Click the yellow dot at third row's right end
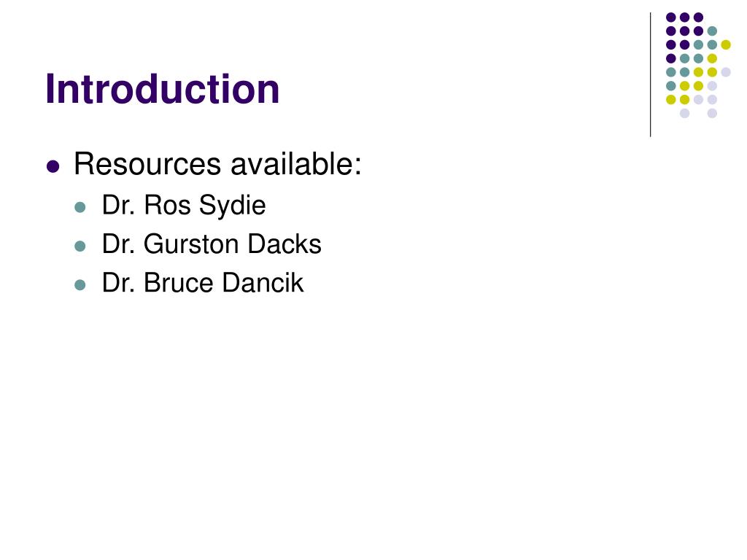Viewport: 747px width, 560px height. click(726, 44)
